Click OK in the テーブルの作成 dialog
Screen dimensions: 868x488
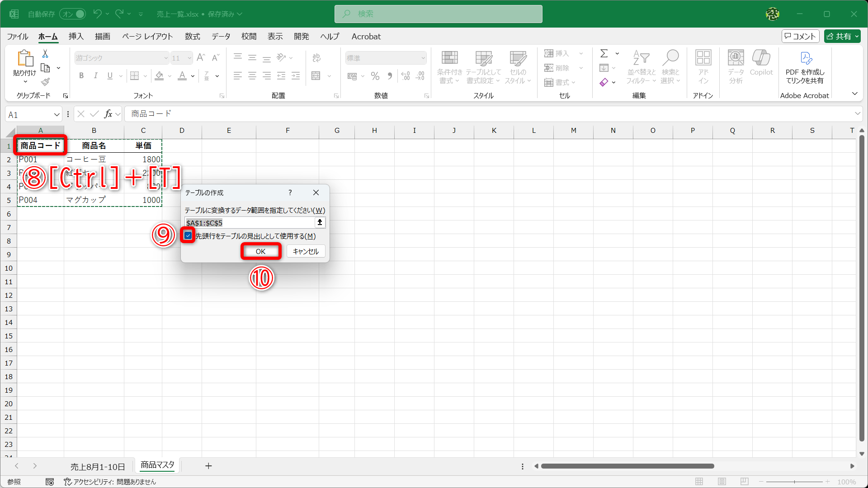pos(261,251)
